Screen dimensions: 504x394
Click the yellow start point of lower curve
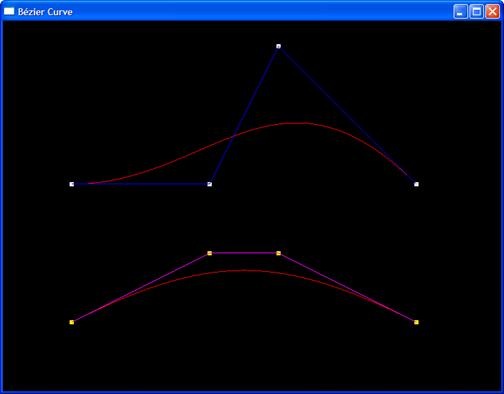72,322
